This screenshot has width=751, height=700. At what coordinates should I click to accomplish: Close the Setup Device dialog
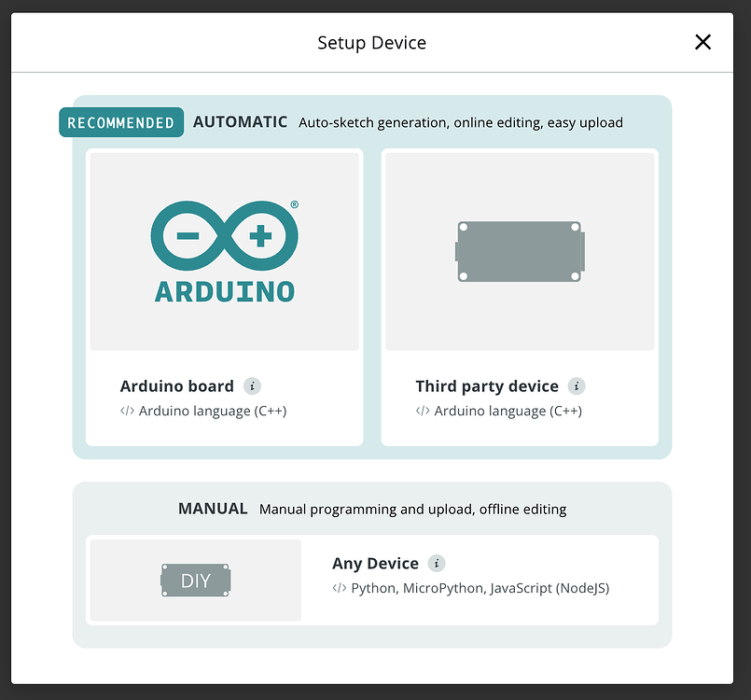(702, 41)
